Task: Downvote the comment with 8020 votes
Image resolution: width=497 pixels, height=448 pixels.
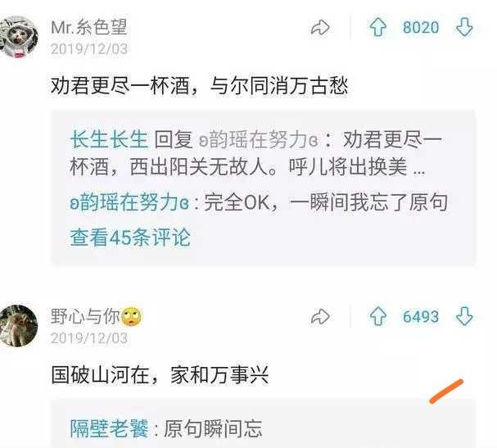Action: 464,27
